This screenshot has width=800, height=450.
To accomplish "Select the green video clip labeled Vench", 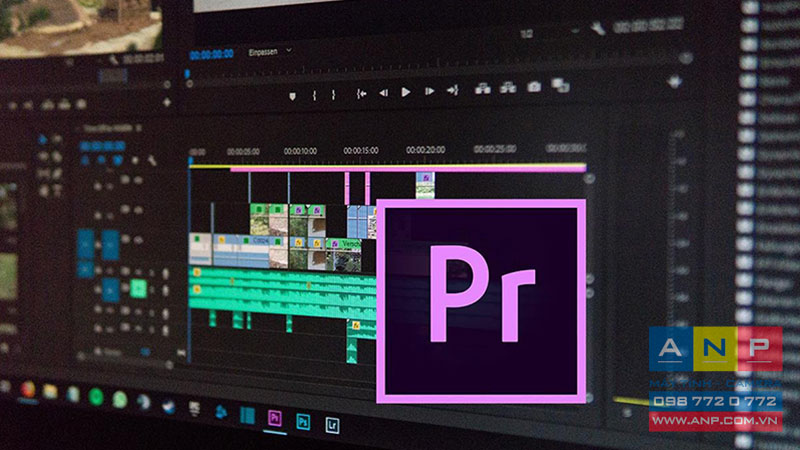I will [343, 254].
